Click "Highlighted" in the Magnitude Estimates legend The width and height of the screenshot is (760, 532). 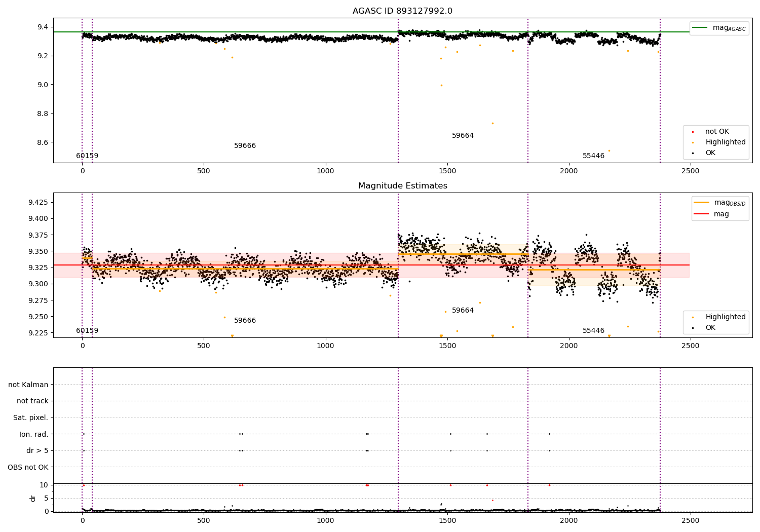(726, 317)
